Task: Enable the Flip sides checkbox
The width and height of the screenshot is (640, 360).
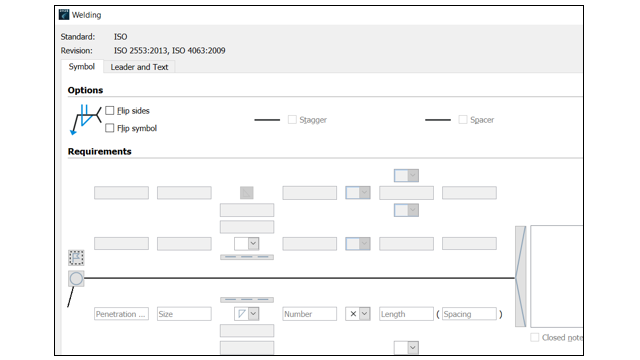Action: (x=109, y=111)
